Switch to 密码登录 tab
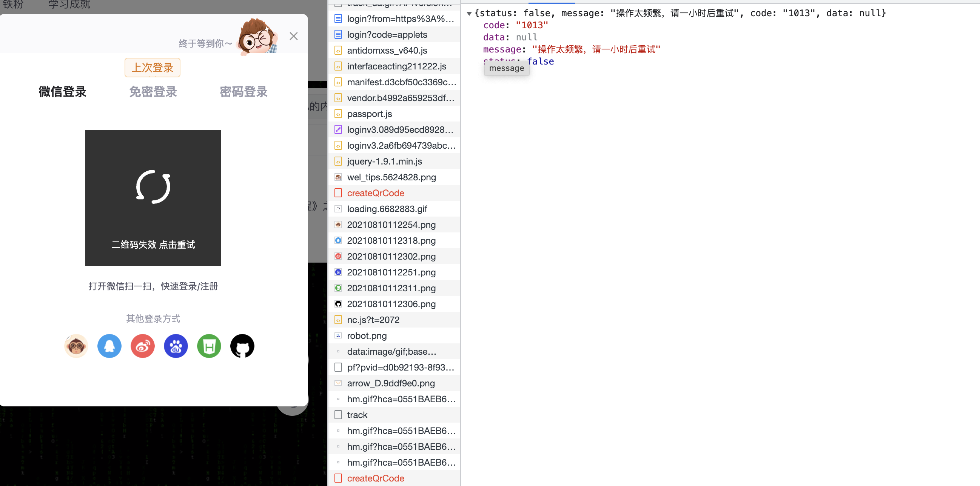980x486 pixels. pyautogui.click(x=243, y=92)
